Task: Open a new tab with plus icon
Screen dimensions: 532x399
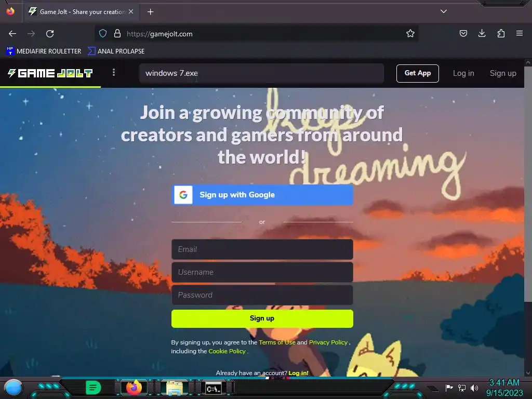Action: click(150, 12)
